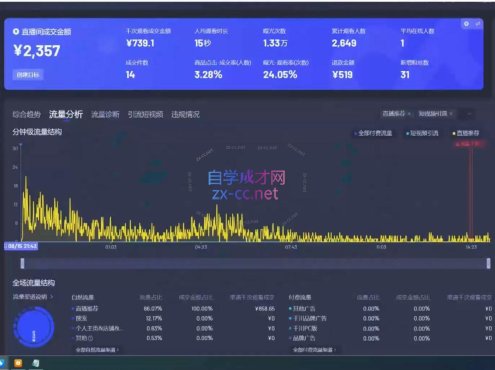
Task: Click the ¥858.65 value in 直播推荐 row
Action: click(x=265, y=309)
